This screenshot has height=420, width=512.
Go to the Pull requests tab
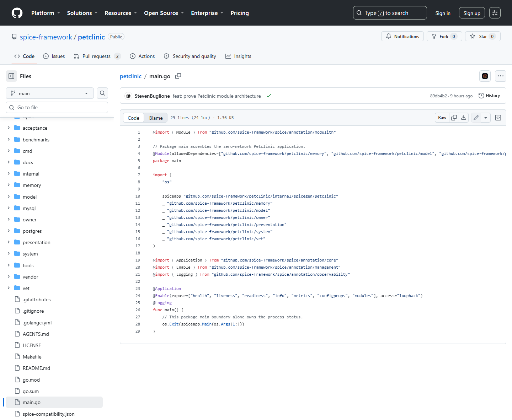pos(97,56)
